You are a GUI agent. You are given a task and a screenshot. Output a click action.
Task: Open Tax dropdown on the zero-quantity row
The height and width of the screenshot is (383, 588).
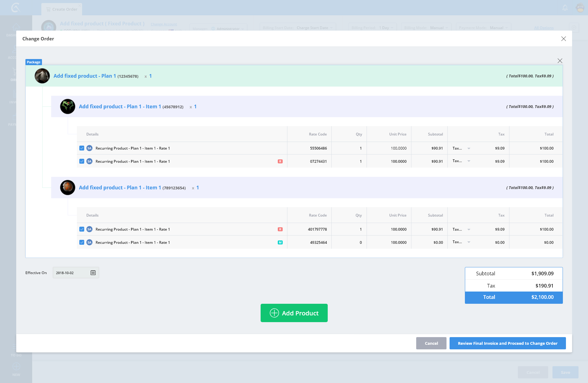pyautogui.click(x=469, y=242)
